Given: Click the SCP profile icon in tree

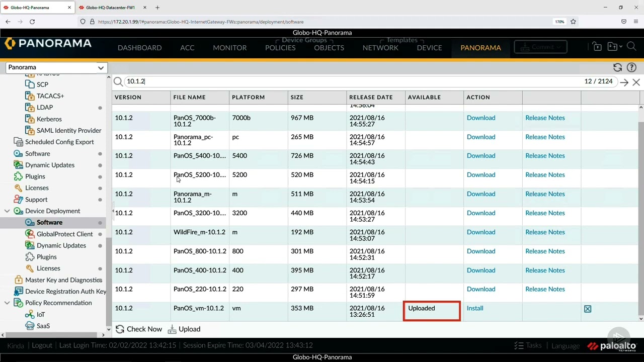Looking at the screenshot, I should (x=30, y=84).
